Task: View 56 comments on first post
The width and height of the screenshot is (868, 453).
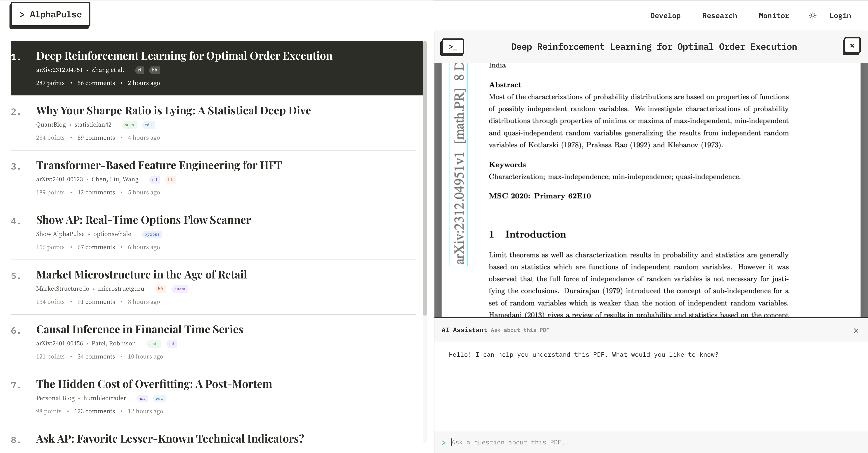Action: pyautogui.click(x=96, y=83)
